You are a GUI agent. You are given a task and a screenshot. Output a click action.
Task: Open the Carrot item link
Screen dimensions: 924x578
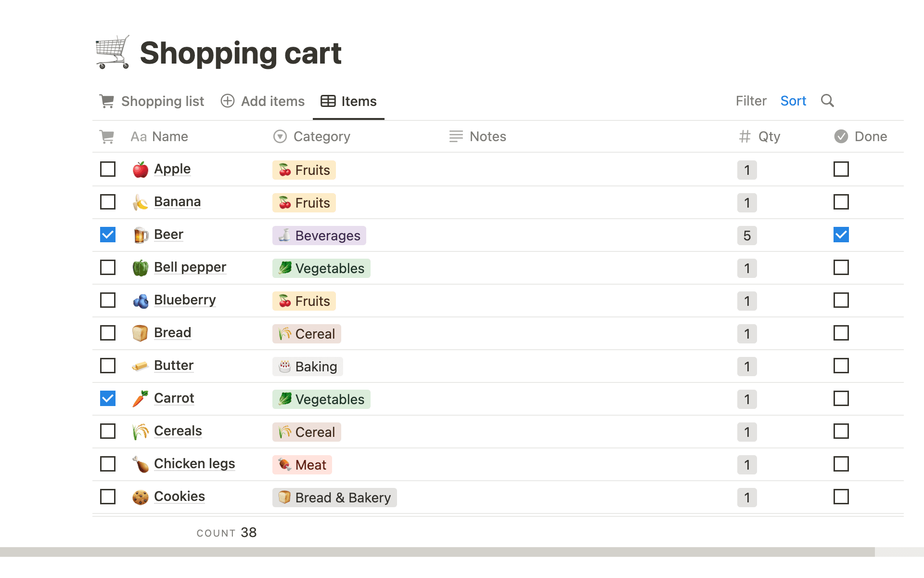click(x=174, y=398)
